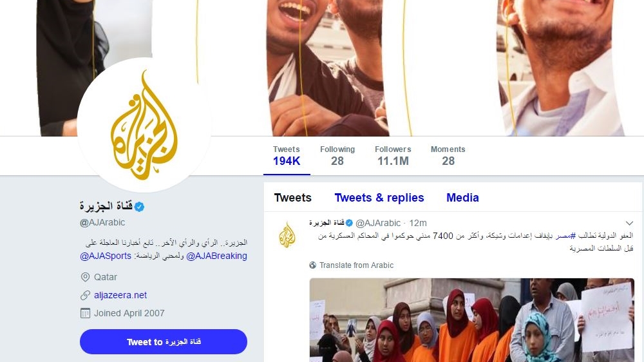Open the Following 28 list
Screen dimensions: 644x362
(337, 156)
